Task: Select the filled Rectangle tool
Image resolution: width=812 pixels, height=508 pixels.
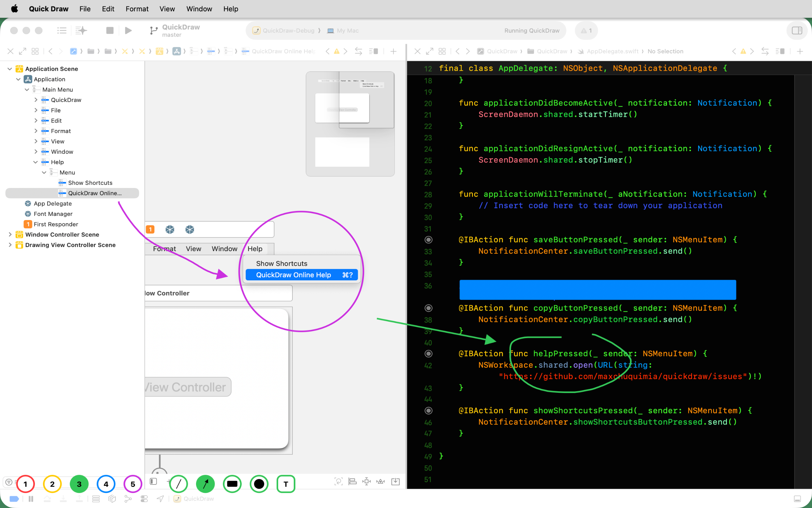Action: point(232,484)
